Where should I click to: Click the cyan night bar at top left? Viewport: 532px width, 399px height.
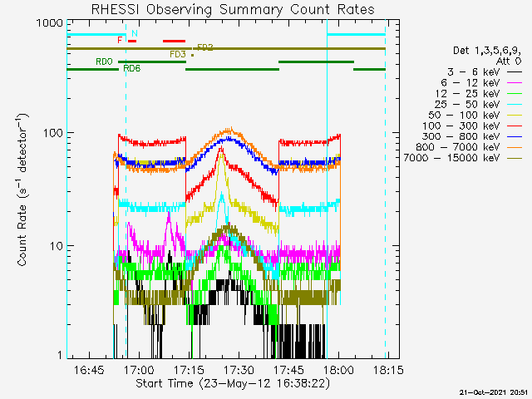pyautogui.click(x=96, y=35)
